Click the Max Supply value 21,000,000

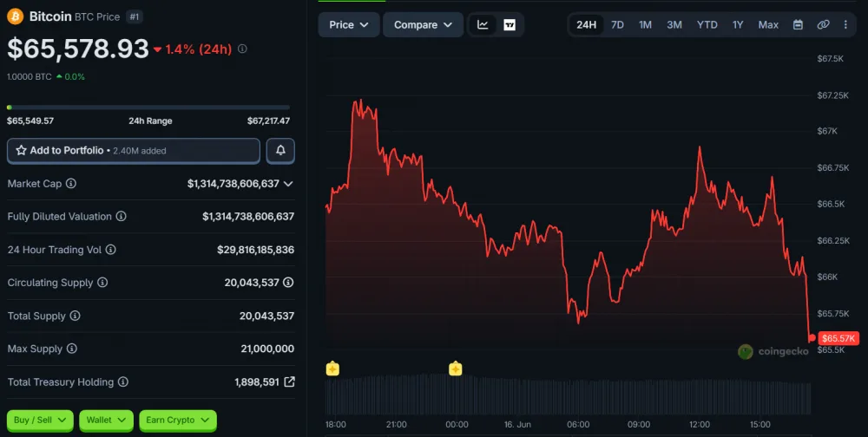pyautogui.click(x=267, y=349)
